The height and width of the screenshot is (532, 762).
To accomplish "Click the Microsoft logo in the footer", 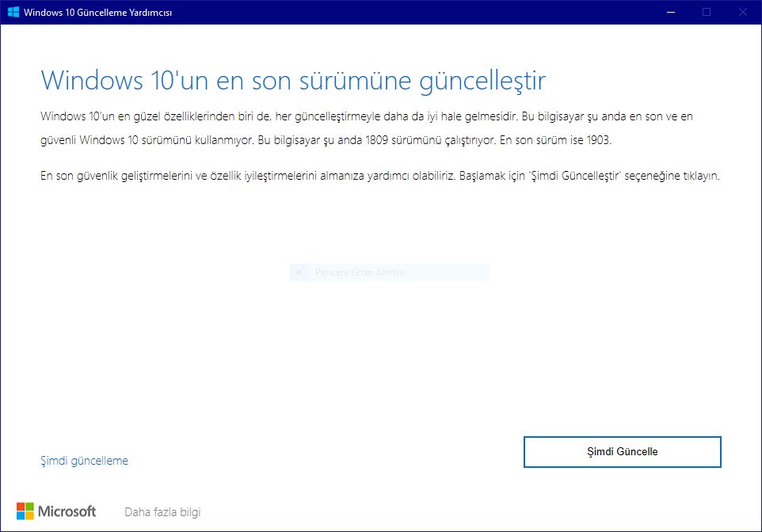I will coord(56,511).
